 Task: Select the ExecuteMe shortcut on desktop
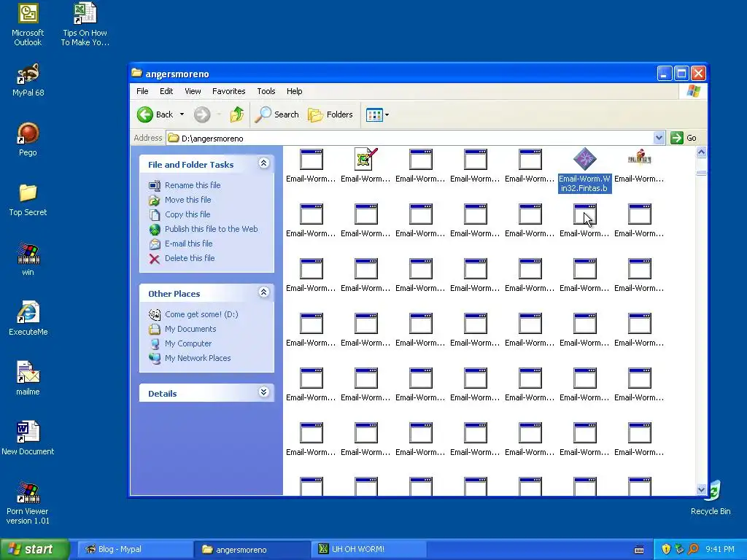coord(28,318)
